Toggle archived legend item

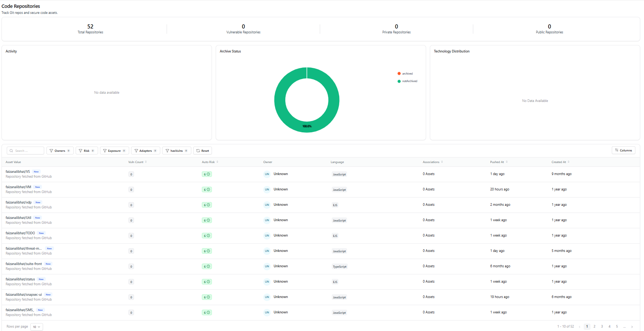pyautogui.click(x=405, y=73)
